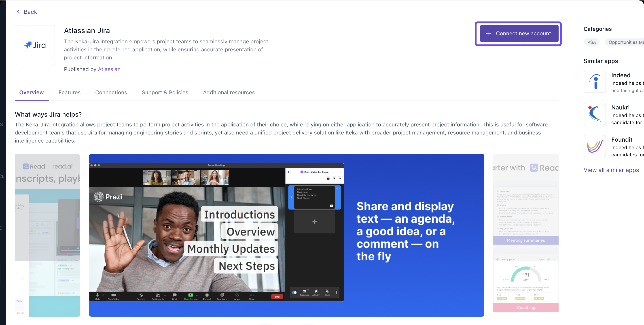Image resolution: width=644 pixels, height=325 pixels.
Task: Click Connect new account button
Action: point(519,34)
